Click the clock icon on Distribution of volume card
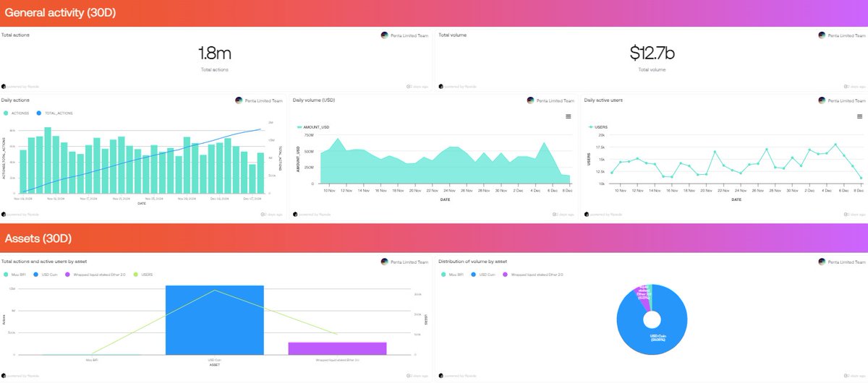The height and width of the screenshot is (383, 868). coord(845,376)
